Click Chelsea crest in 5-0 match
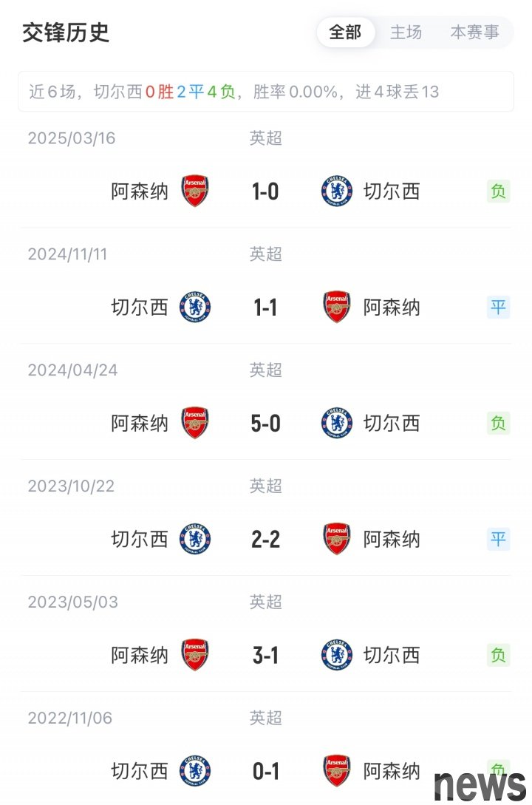Screen dimensions: 532x805 337,423
